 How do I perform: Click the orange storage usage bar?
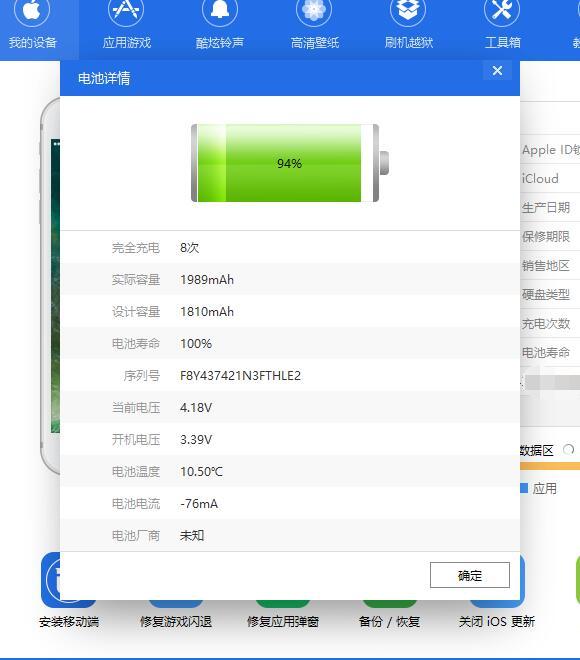[x=550, y=466]
